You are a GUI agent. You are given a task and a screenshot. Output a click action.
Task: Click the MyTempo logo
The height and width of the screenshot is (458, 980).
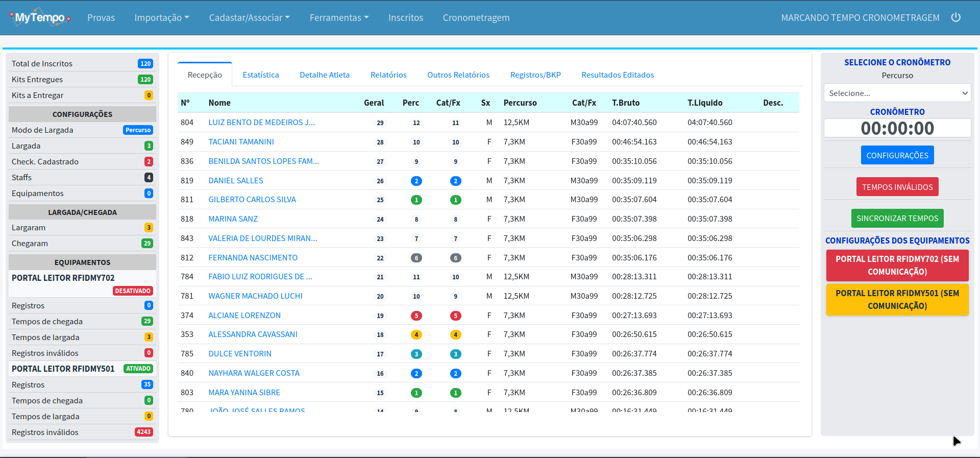pos(40,17)
